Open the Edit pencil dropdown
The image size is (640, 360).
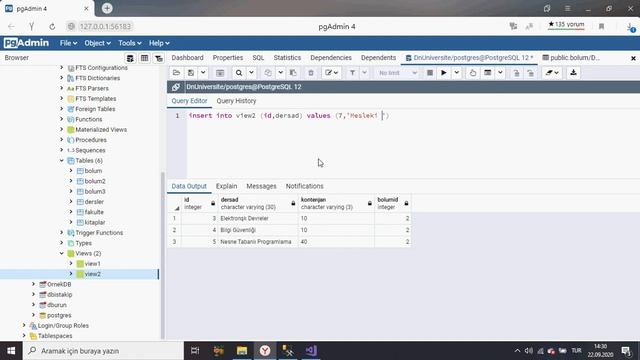pyautogui.click(x=331, y=73)
